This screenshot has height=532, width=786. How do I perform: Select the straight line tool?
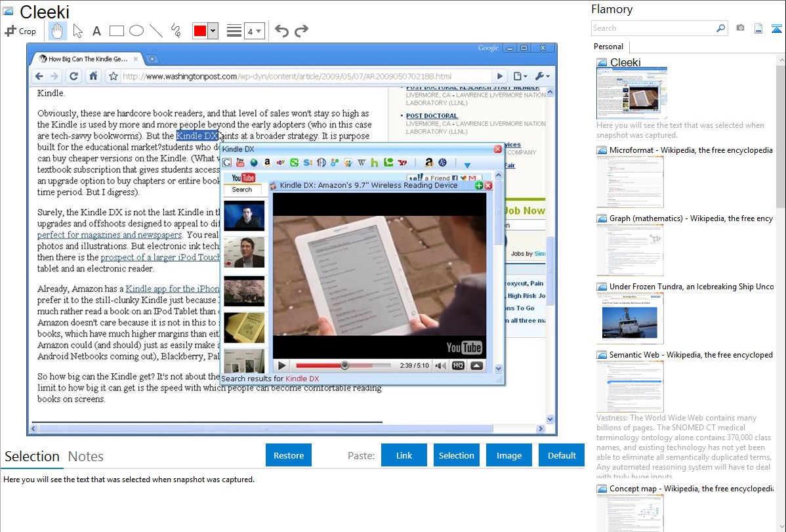tap(156, 31)
